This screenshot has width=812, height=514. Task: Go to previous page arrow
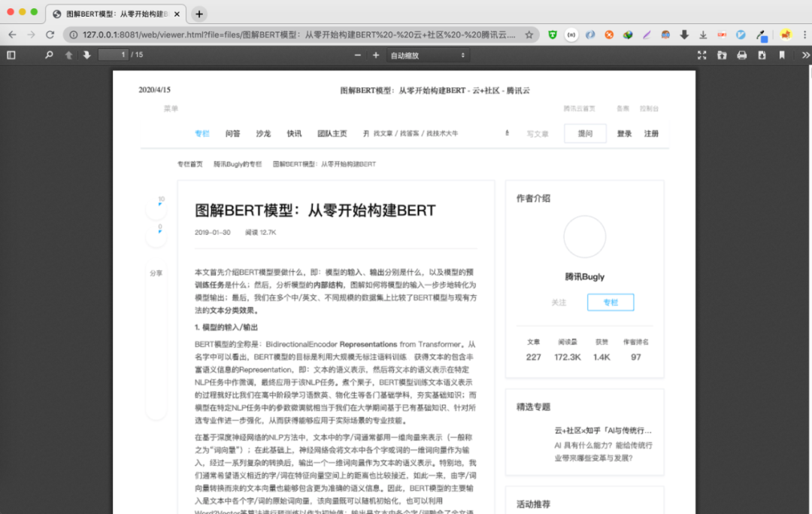(x=68, y=55)
